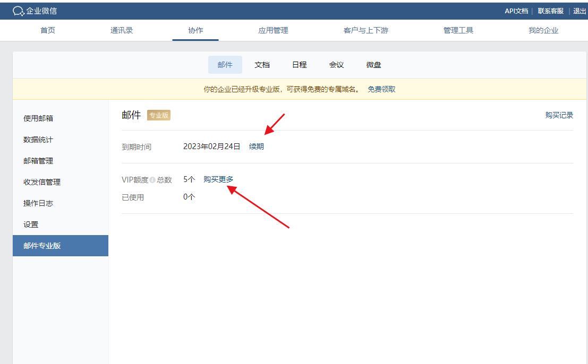
Task: Click the WeCom logo icon
Action: coord(19,11)
